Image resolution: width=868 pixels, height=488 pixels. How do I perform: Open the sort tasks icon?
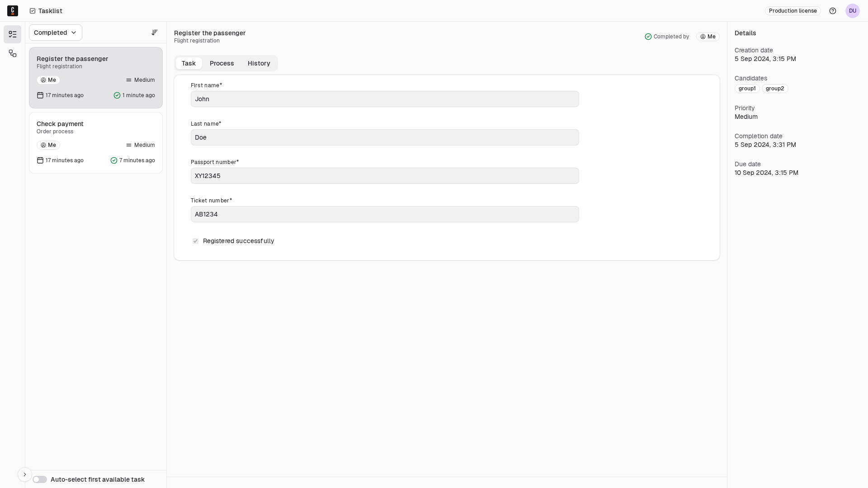coord(155,33)
